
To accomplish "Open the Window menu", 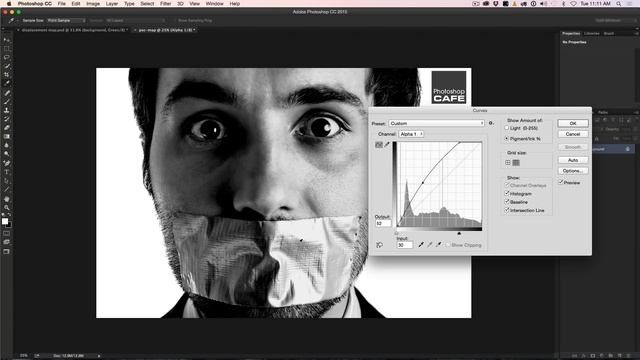I will click(214, 4).
